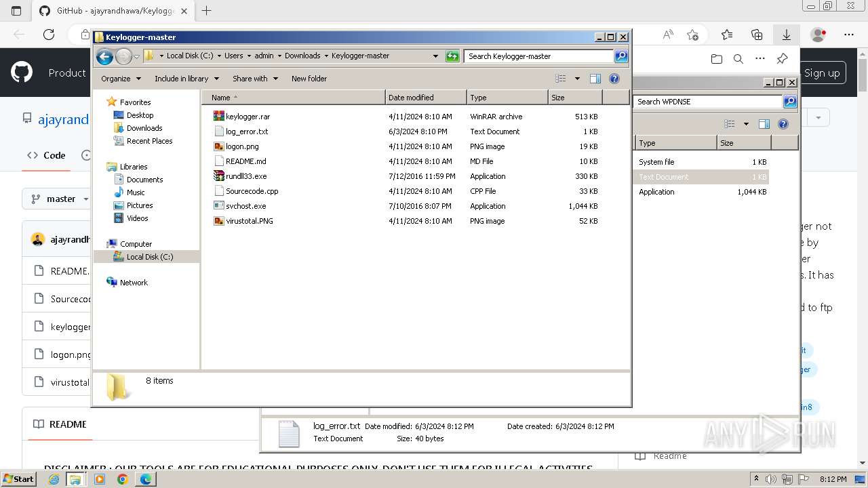Open Microsoft Edge from the taskbar

(145, 479)
